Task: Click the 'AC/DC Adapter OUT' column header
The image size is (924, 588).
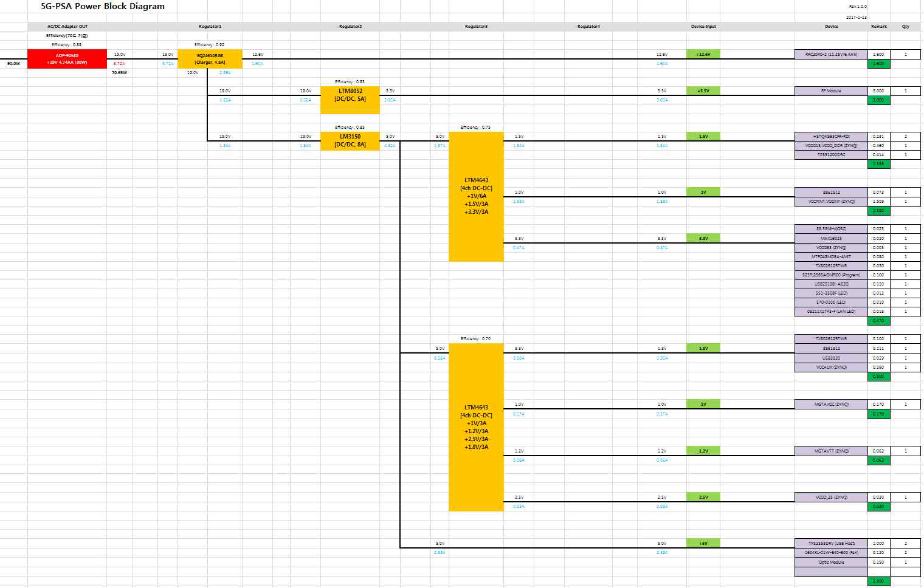Action: point(67,27)
